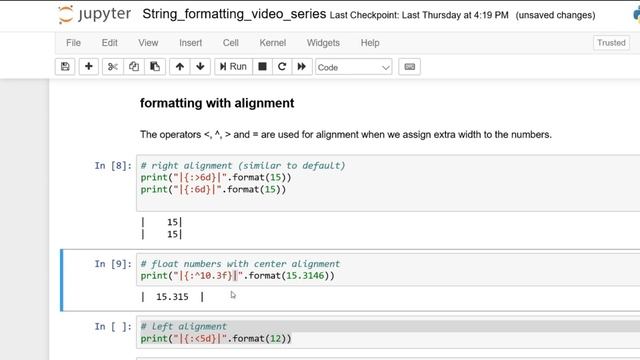Click the In [9] code cell editor
The width and height of the screenshot is (640, 360).
[388, 270]
